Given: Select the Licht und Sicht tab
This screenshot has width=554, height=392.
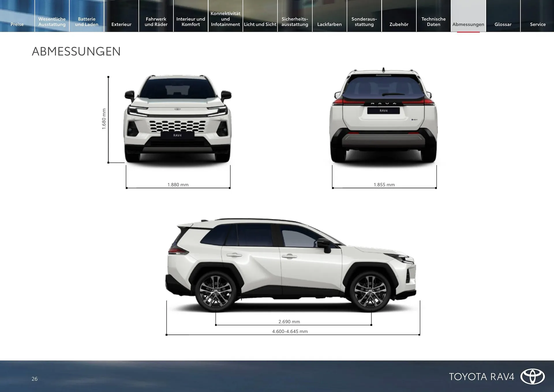Looking at the screenshot, I should pyautogui.click(x=260, y=24).
